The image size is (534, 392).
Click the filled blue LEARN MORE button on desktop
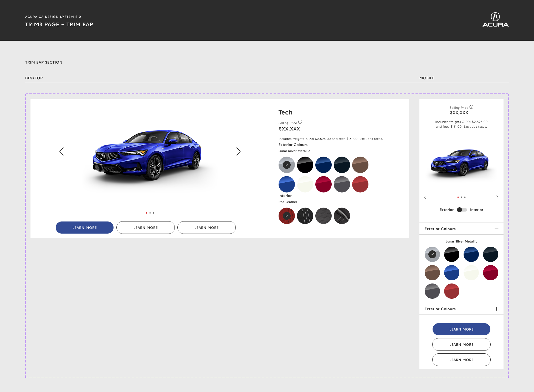click(x=85, y=228)
